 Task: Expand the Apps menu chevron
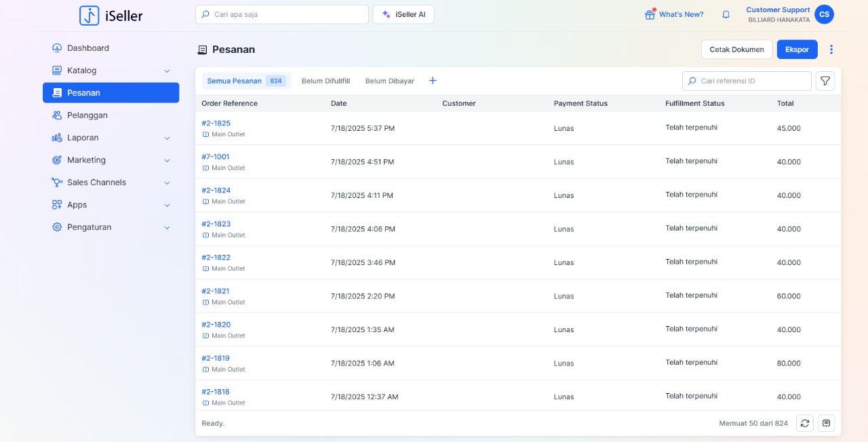(x=167, y=205)
